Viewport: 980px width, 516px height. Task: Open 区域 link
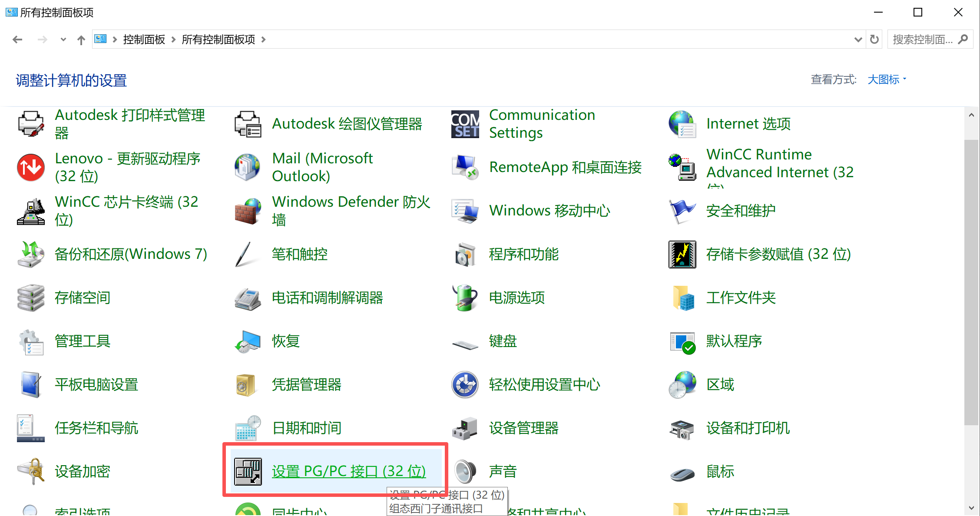point(720,384)
